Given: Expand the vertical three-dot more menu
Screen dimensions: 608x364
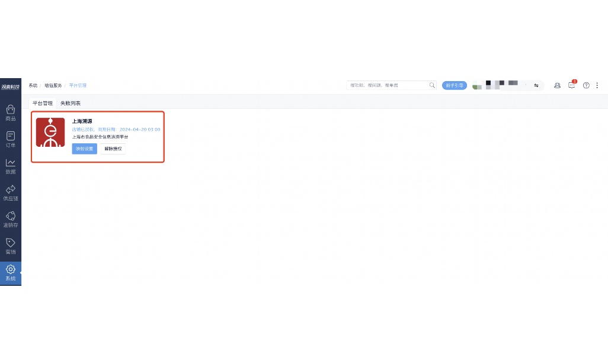Looking at the screenshot, I should (x=597, y=85).
